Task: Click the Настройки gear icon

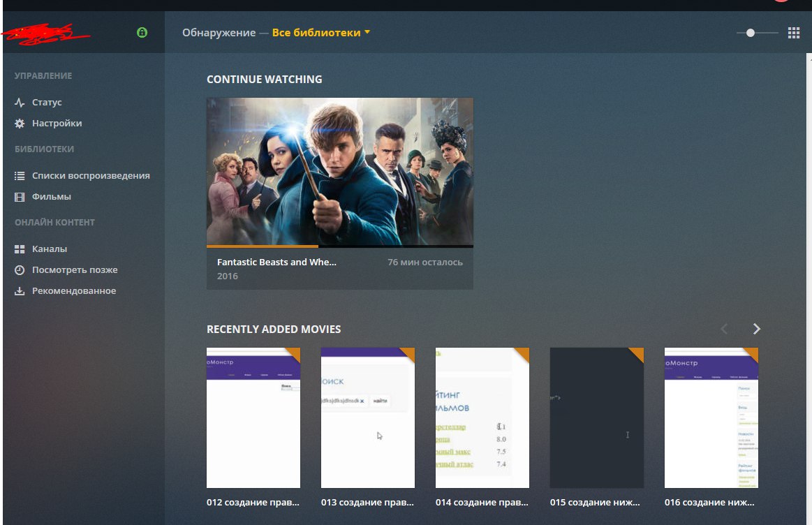Action: point(20,124)
